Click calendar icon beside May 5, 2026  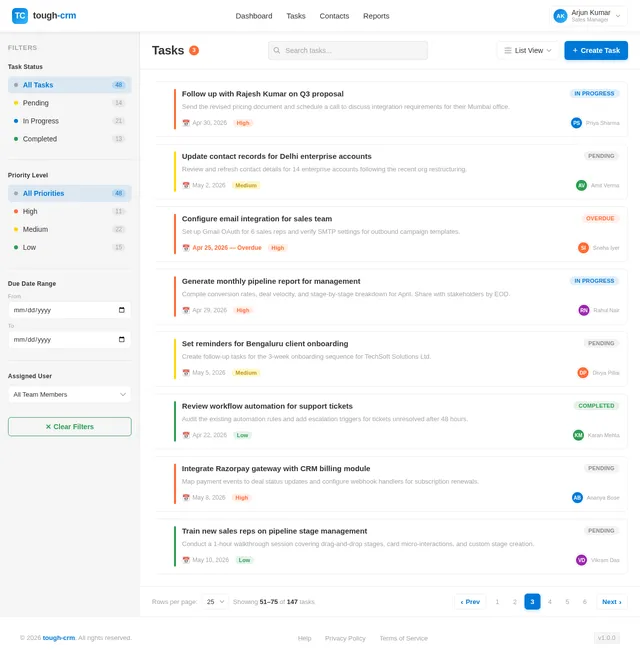[186, 373]
